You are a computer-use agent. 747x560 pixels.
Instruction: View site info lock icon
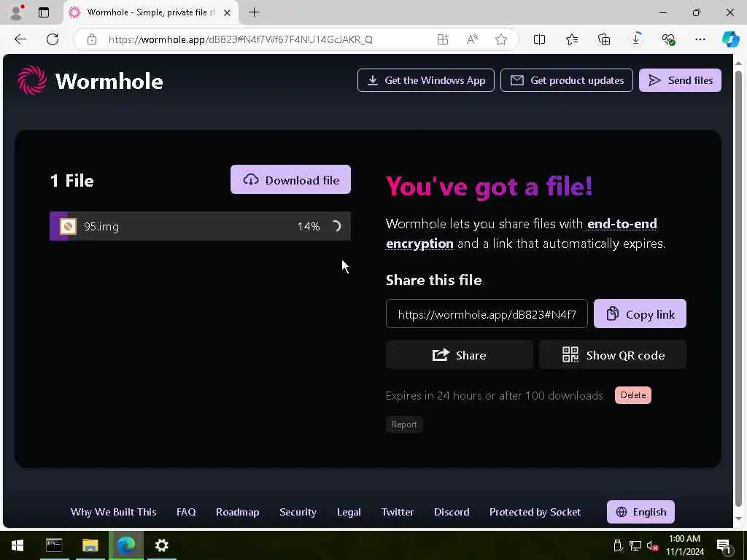(92, 39)
